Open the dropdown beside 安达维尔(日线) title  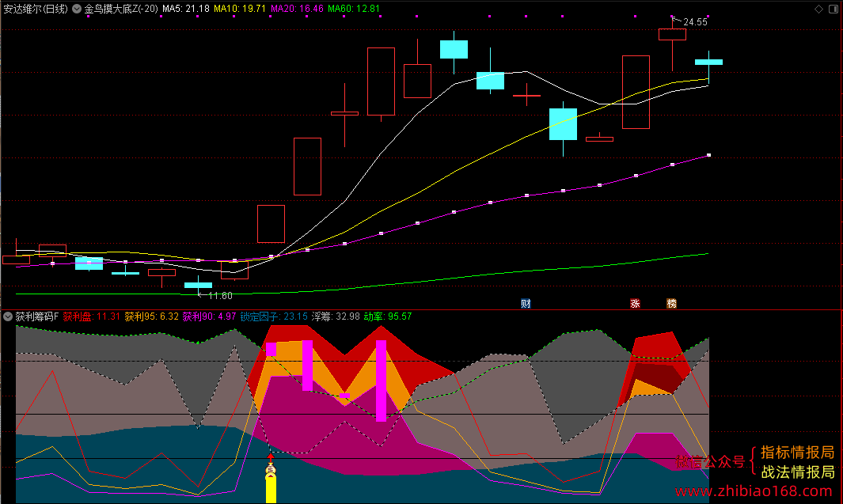click(77, 9)
